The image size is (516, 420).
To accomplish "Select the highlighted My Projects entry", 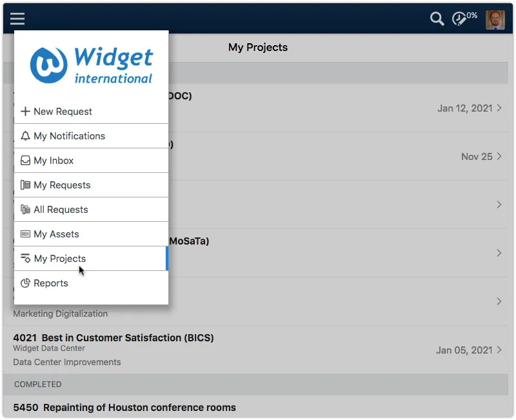I will (x=59, y=258).
